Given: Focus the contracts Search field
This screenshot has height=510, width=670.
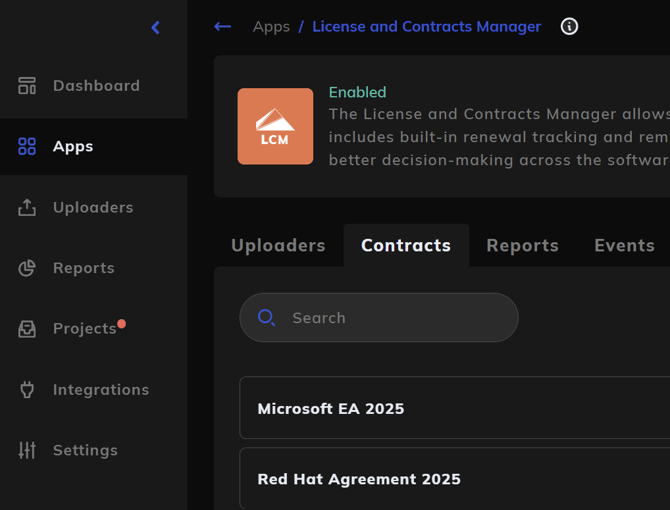Looking at the screenshot, I should [x=390, y=318].
